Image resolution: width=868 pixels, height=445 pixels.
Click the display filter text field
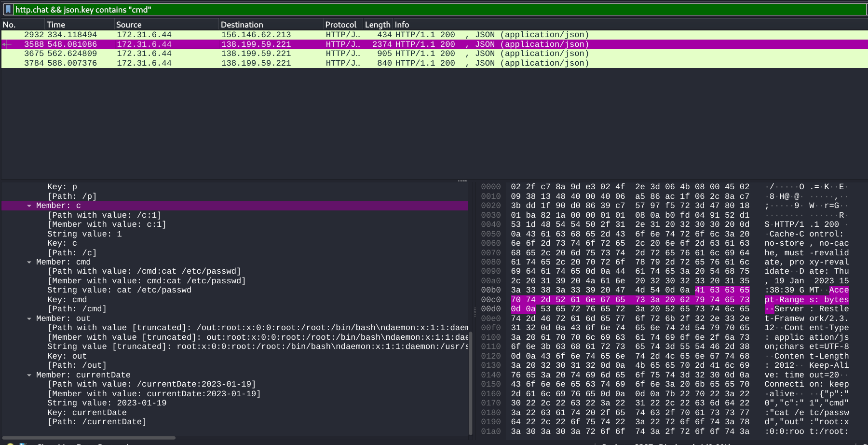point(434,10)
